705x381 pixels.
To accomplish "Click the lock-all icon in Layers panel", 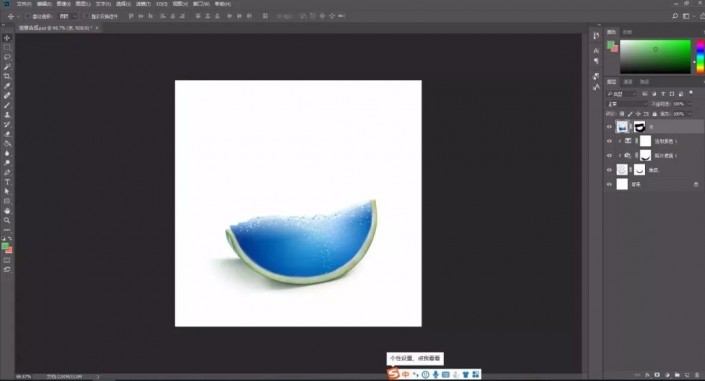I will point(655,114).
